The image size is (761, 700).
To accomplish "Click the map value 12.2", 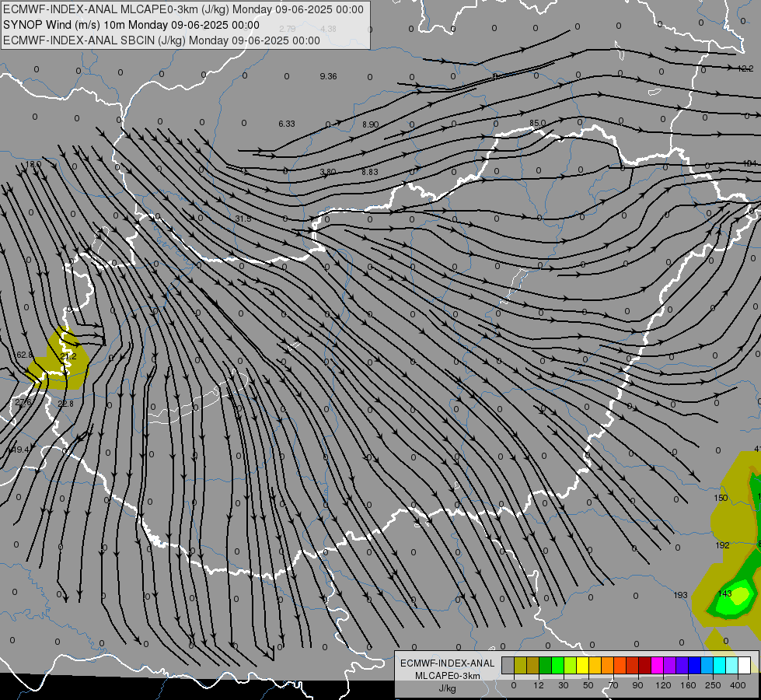I will tap(745, 69).
